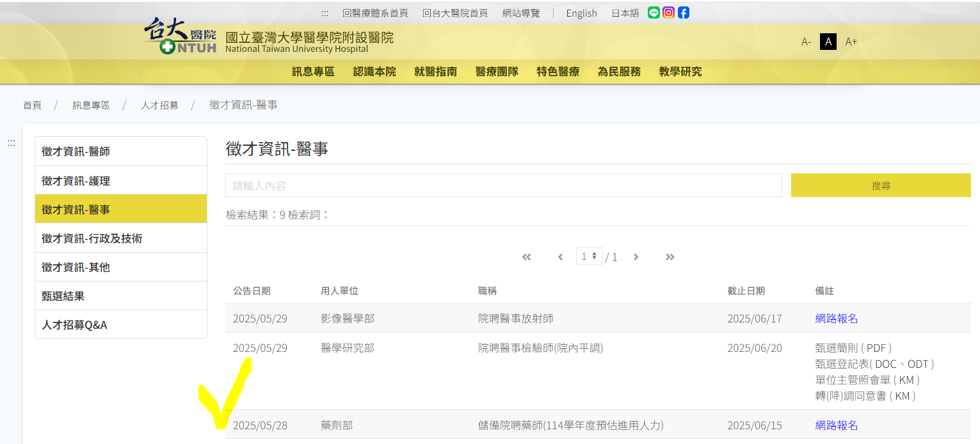Click 藥劑部 unit cell
Image resolution: width=980 pixels, height=444 pixels.
click(x=337, y=425)
